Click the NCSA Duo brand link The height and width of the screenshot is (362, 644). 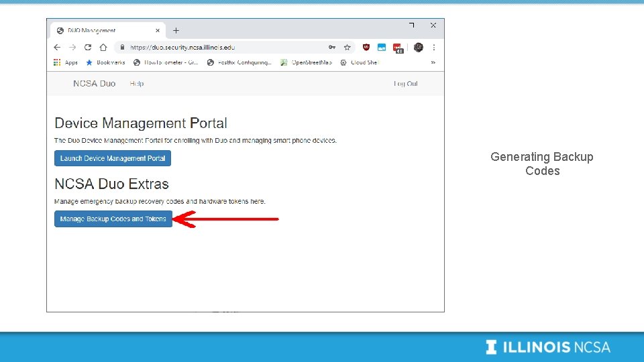click(x=94, y=83)
